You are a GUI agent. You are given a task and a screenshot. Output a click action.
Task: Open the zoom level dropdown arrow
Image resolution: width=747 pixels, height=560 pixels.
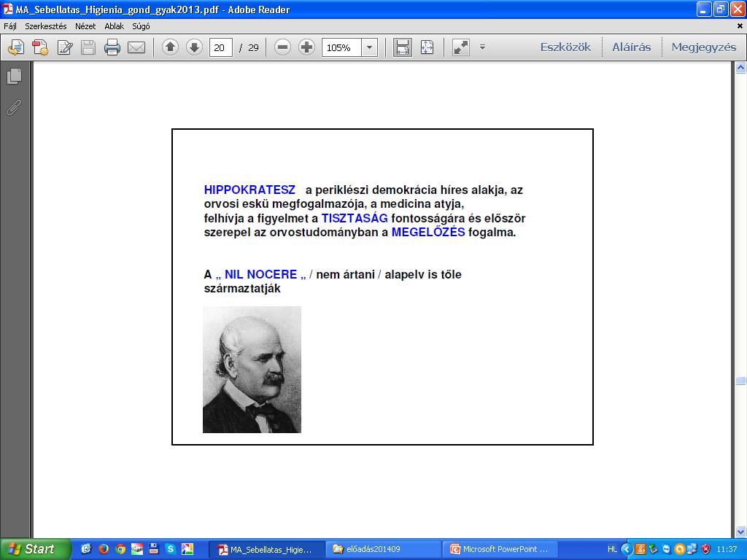pos(369,47)
